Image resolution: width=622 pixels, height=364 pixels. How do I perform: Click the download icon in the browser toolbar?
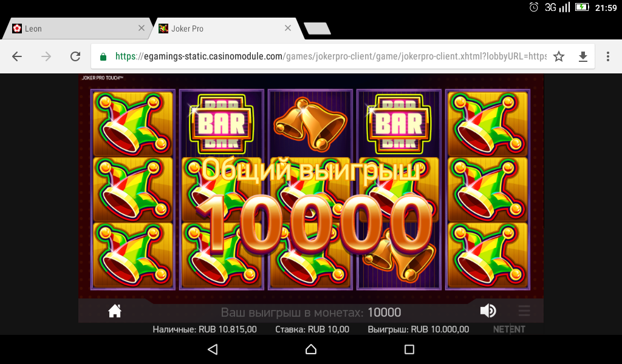coord(583,56)
